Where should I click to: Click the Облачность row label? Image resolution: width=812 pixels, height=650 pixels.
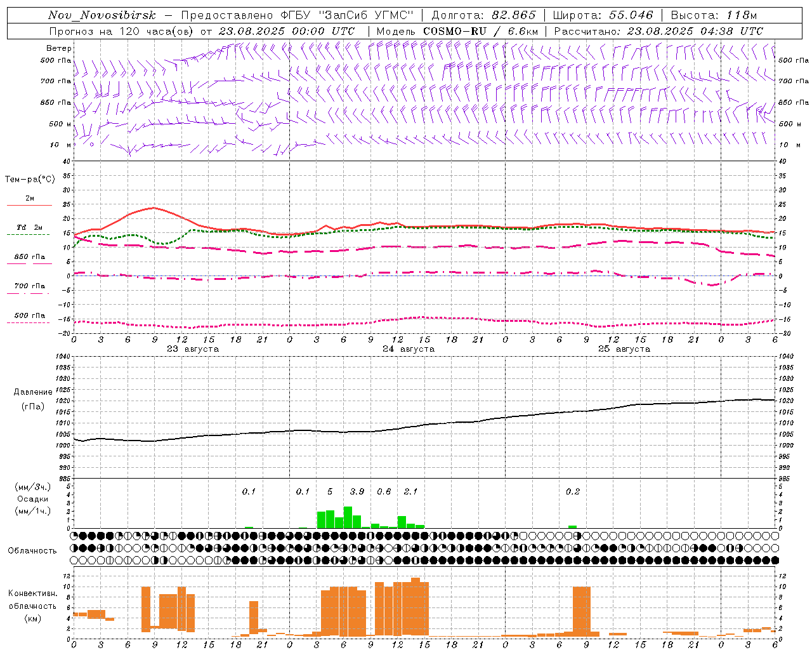tap(32, 551)
